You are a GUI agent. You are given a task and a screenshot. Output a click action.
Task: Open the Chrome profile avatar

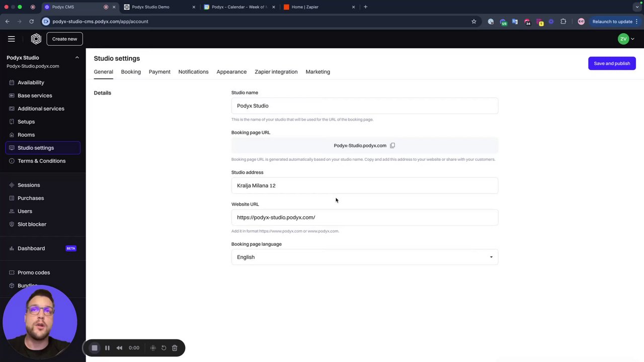click(x=581, y=22)
